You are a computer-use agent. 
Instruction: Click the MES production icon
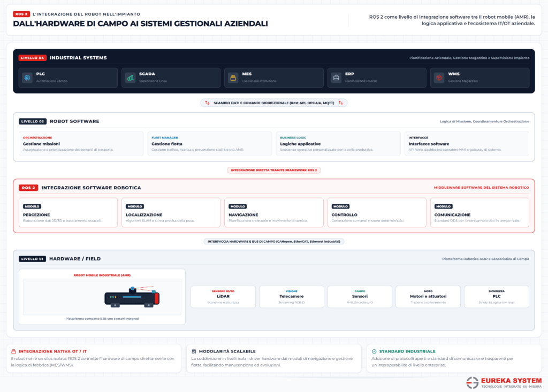tap(233, 78)
